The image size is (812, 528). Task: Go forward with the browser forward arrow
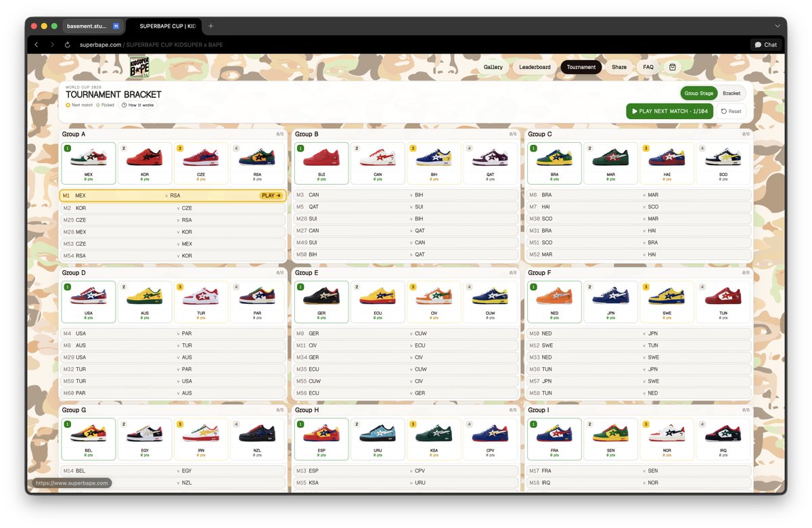[x=52, y=45]
